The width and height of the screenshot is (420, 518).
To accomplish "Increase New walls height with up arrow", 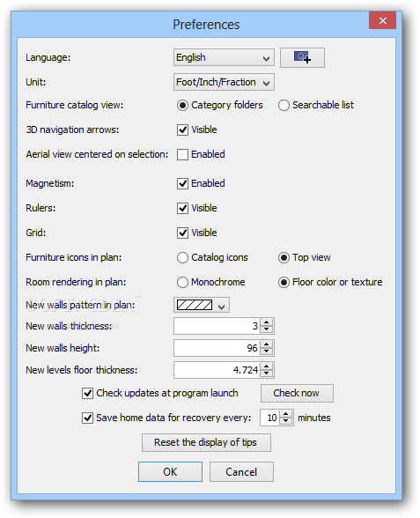I will (267, 344).
